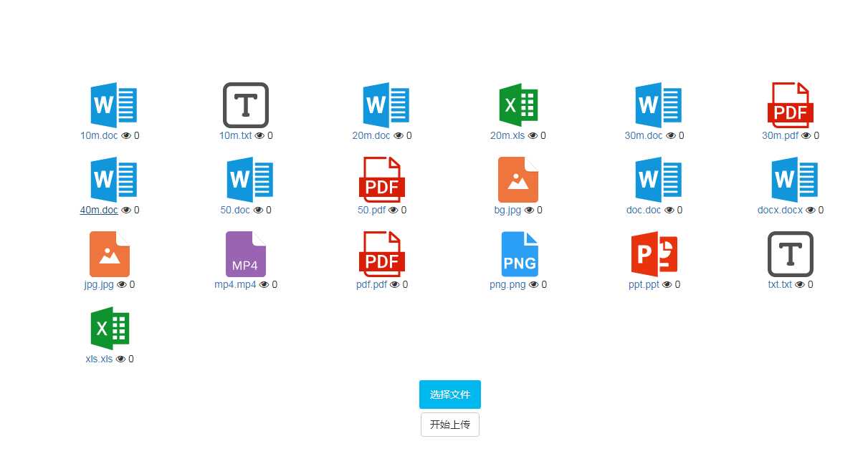Select the PDF icon for pdf.pdf

382,254
